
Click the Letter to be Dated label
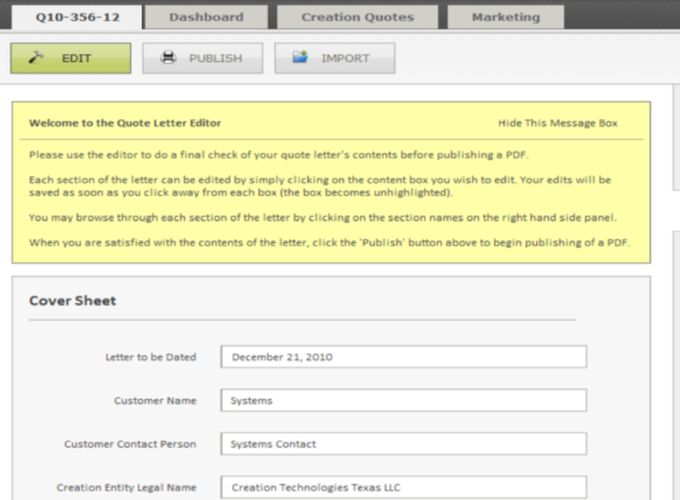click(x=150, y=357)
